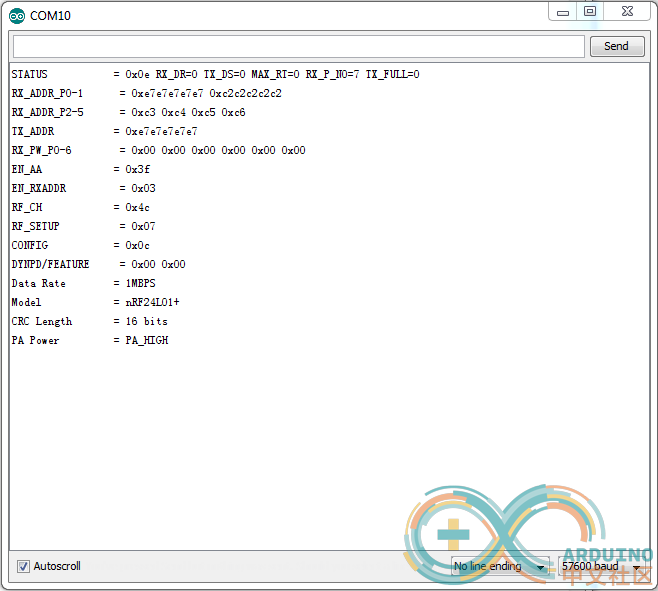Viewport: 658px width, 591px height.
Task: Click the TX_ADDR value 0xe7e7e7e7e7
Action: 161,131
